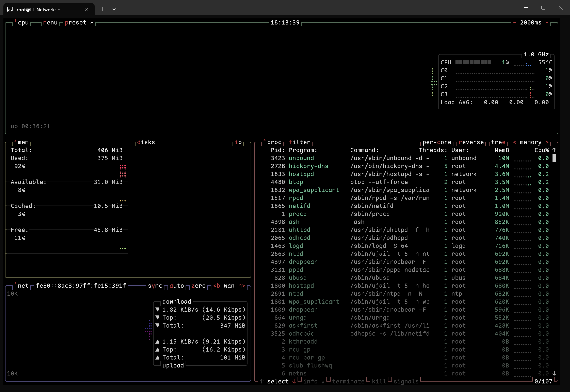
Task: Click the select up arrow in the proc footer
Action: pyautogui.click(x=262, y=381)
